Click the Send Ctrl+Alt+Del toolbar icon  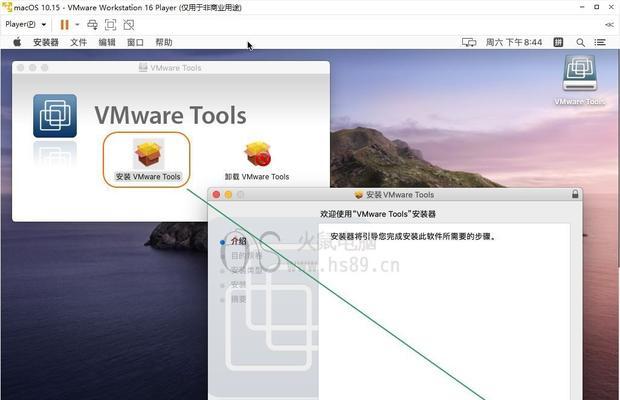(x=93, y=25)
